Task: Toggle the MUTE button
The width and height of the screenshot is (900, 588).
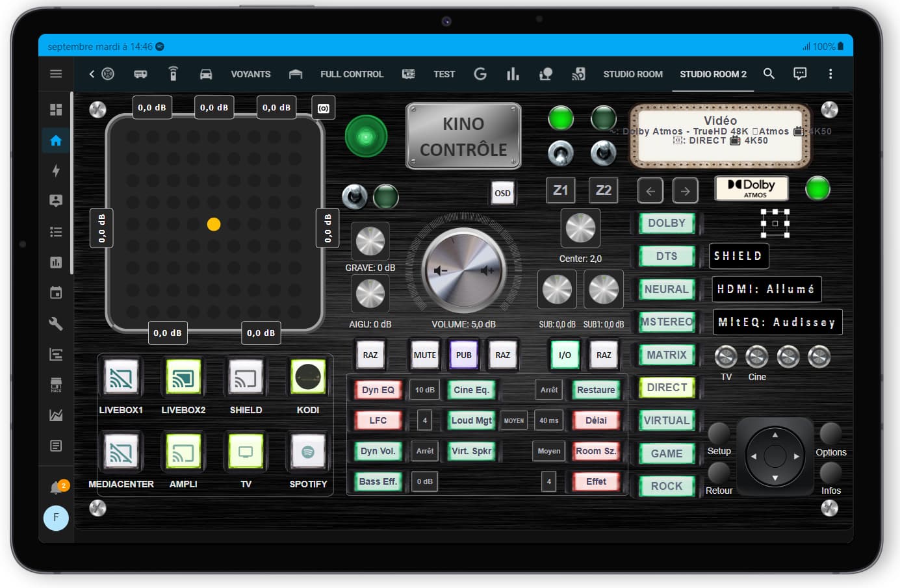Action: pos(425,355)
